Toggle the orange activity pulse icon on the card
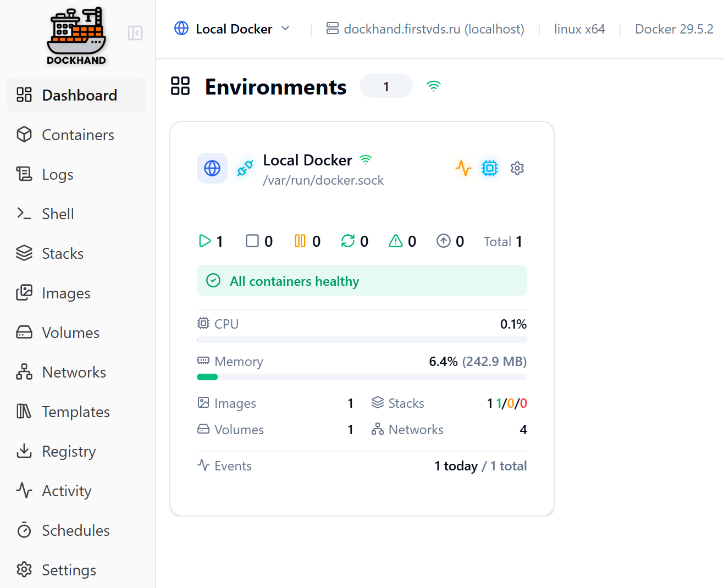 (463, 168)
